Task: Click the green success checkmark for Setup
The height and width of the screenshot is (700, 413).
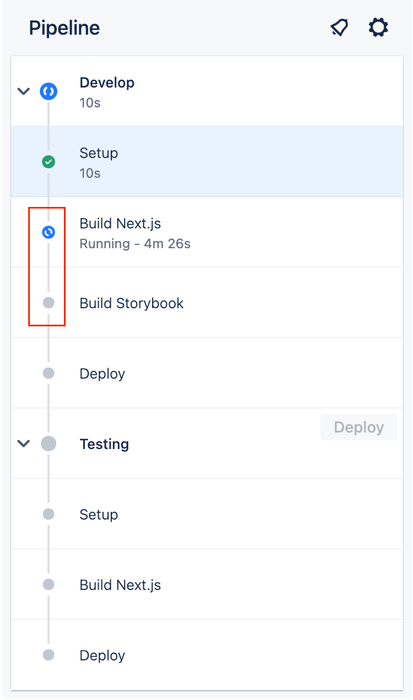Action: [x=49, y=162]
